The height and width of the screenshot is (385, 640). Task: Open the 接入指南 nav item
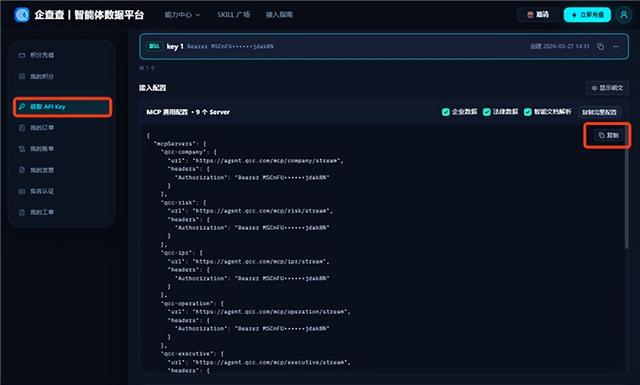[x=279, y=15]
